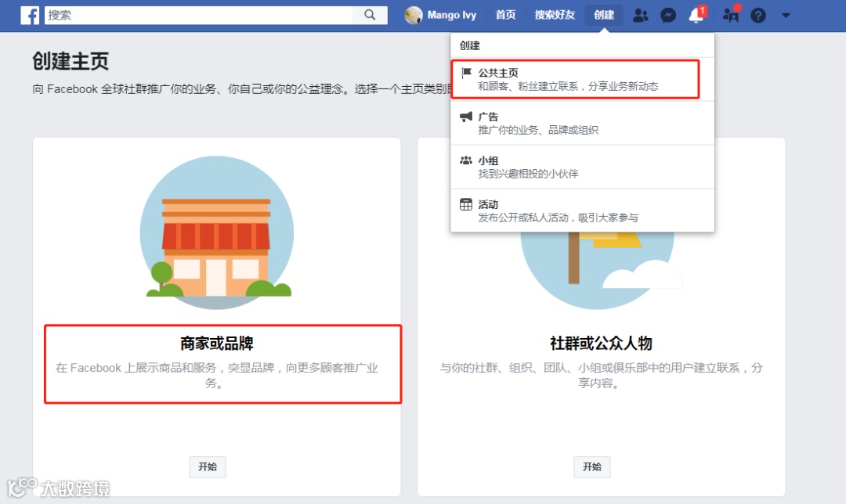
Task: Open 搜索好友 in the top bar
Action: [555, 15]
